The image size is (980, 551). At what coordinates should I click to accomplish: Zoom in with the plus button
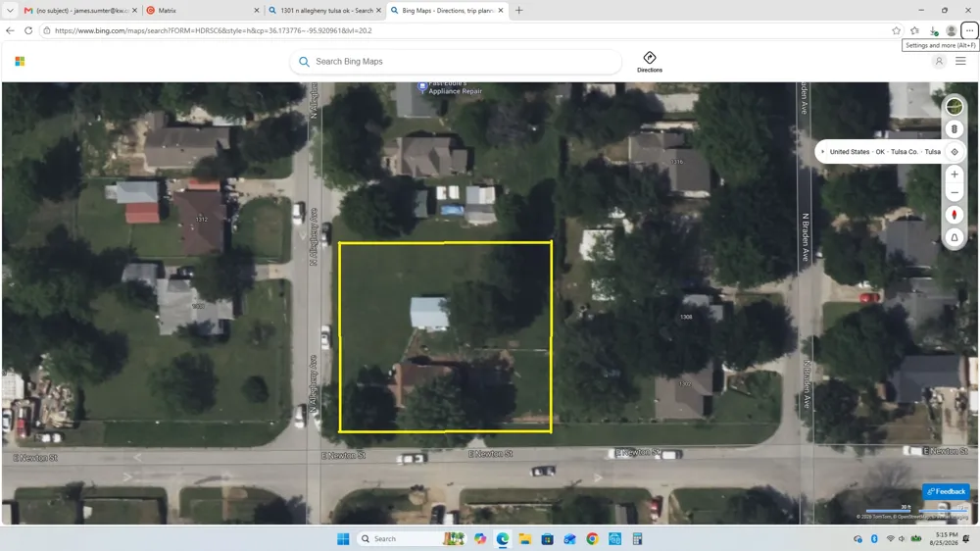click(x=955, y=175)
